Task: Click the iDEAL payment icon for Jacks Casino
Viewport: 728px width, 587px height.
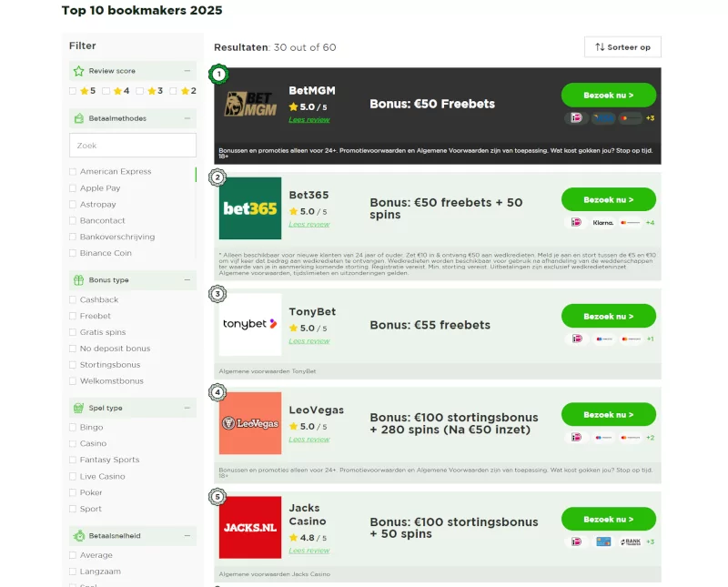Action: click(576, 542)
